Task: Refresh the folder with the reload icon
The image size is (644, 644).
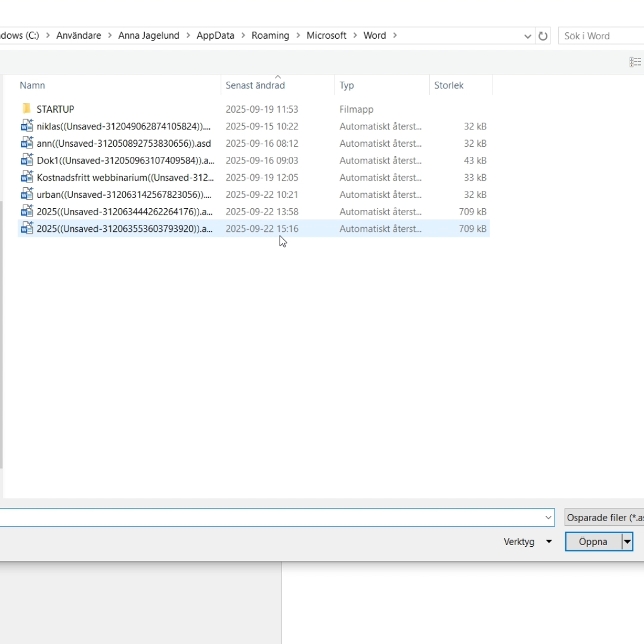Action: (543, 36)
